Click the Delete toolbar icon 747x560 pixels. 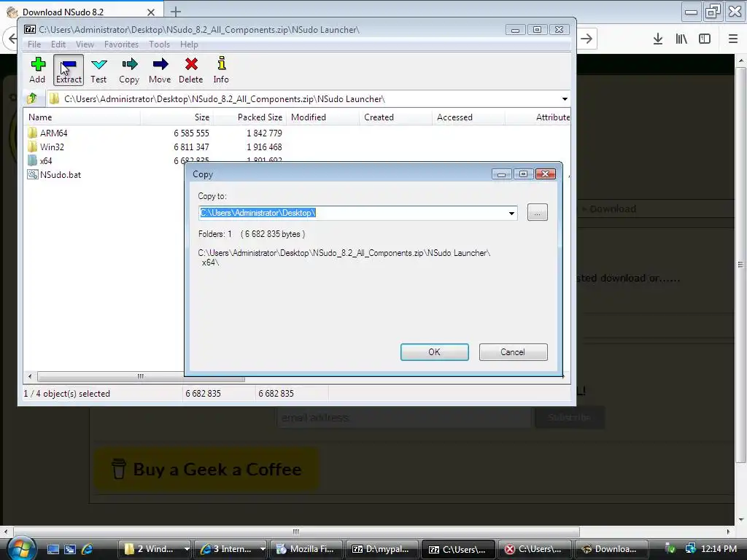pos(190,70)
